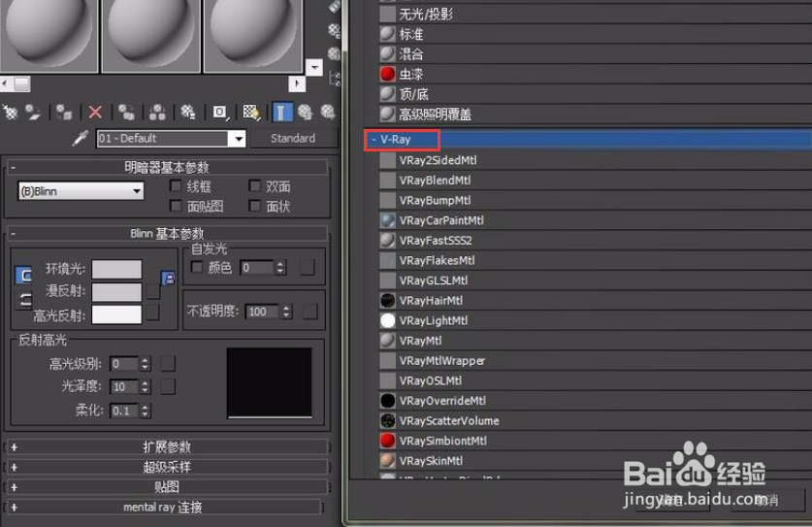
Task: Click Assign Material to Selection icon
Action: tap(64, 112)
